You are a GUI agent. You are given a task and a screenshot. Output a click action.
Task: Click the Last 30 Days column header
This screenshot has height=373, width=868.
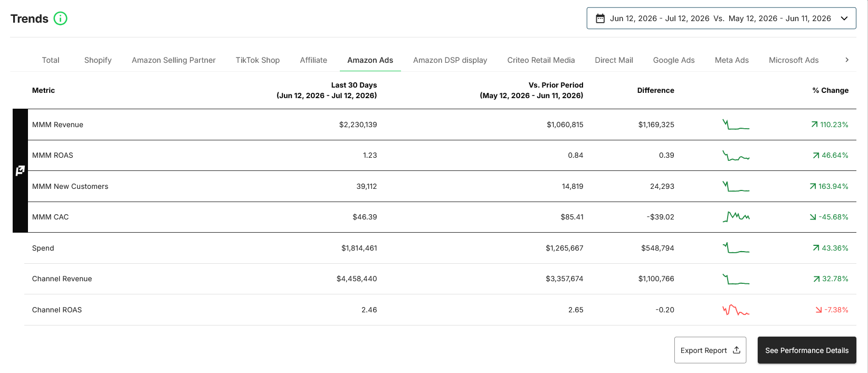[327, 90]
